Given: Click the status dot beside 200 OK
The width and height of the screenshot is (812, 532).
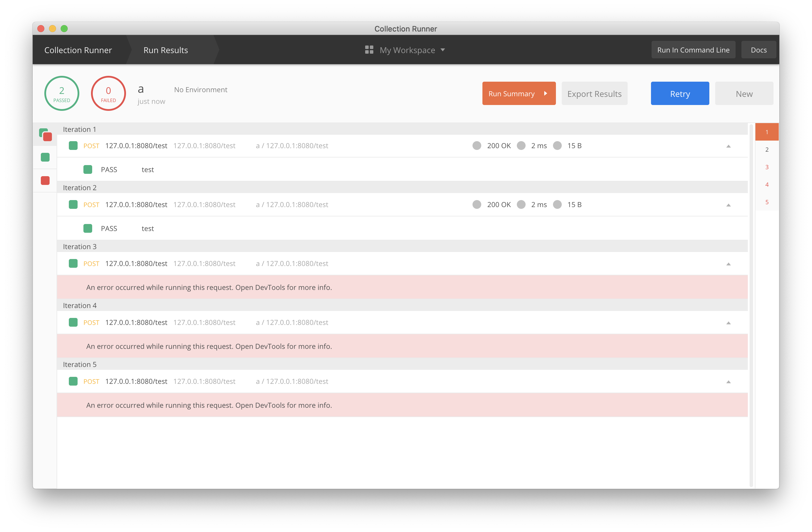Looking at the screenshot, I should [477, 145].
